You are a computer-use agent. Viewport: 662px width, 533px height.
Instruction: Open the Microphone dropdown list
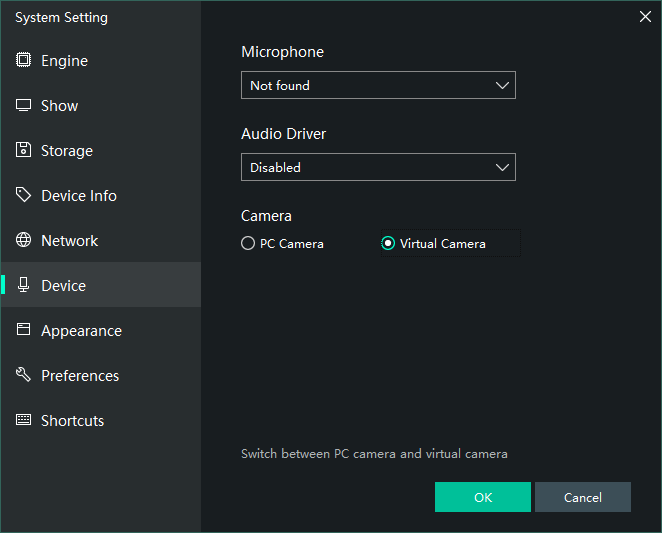point(378,85)
